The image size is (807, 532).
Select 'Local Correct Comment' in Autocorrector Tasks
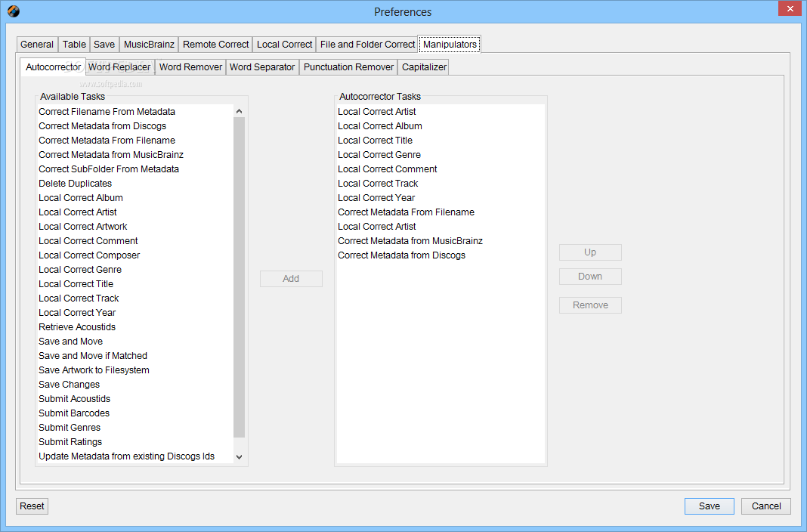441,169
